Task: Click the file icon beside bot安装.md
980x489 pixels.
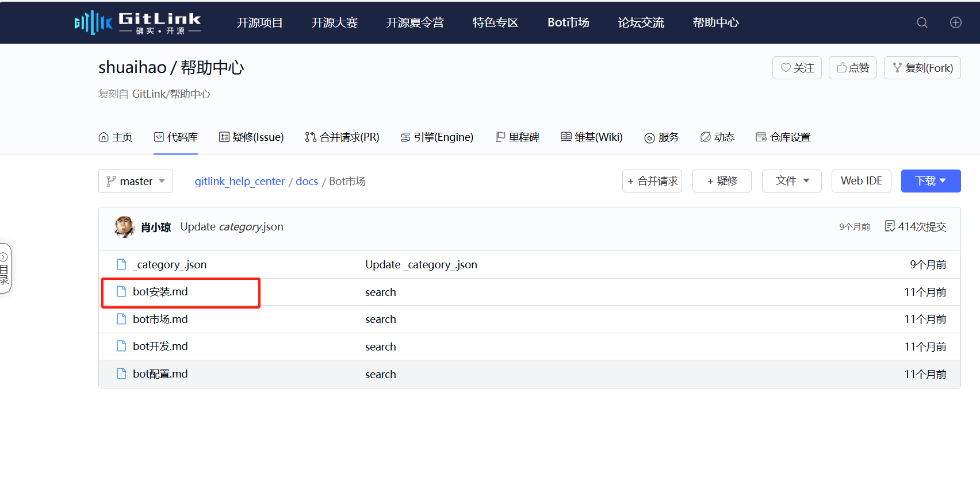Action: click(121, 291)
